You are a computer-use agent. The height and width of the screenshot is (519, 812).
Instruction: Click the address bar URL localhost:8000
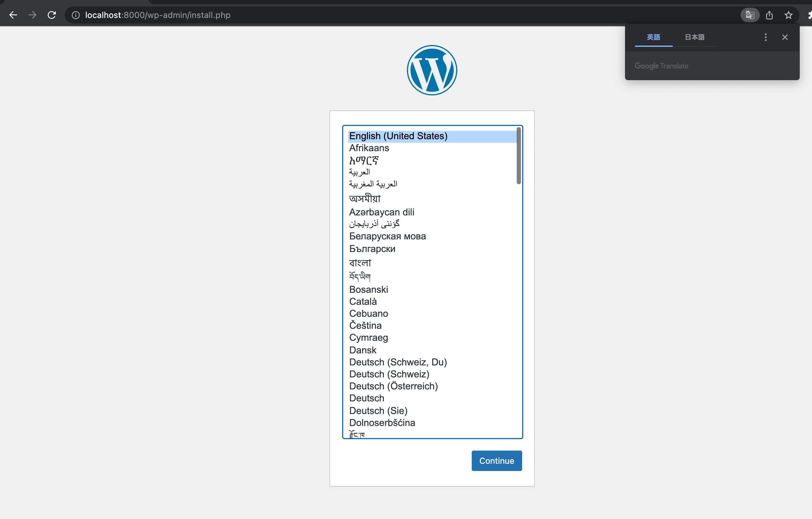[158, 15]
